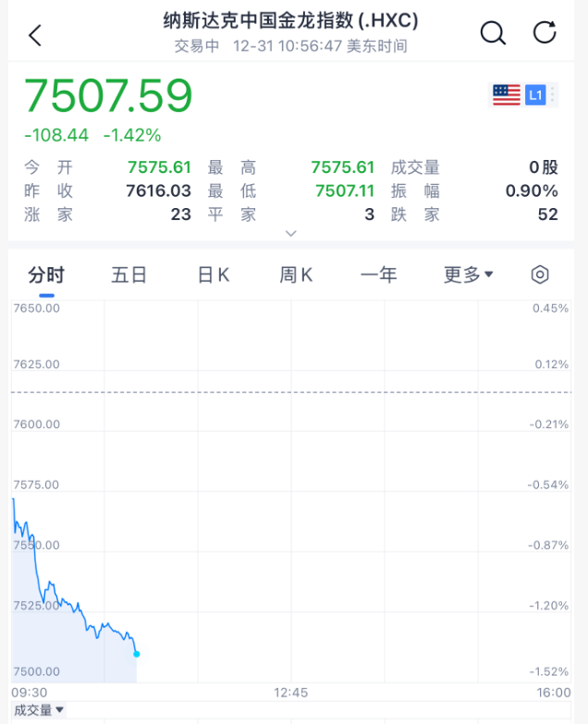The width and height of the screenshot is (588, 724).
Task: Select the 分时 tab
Action: click(46, 275)
